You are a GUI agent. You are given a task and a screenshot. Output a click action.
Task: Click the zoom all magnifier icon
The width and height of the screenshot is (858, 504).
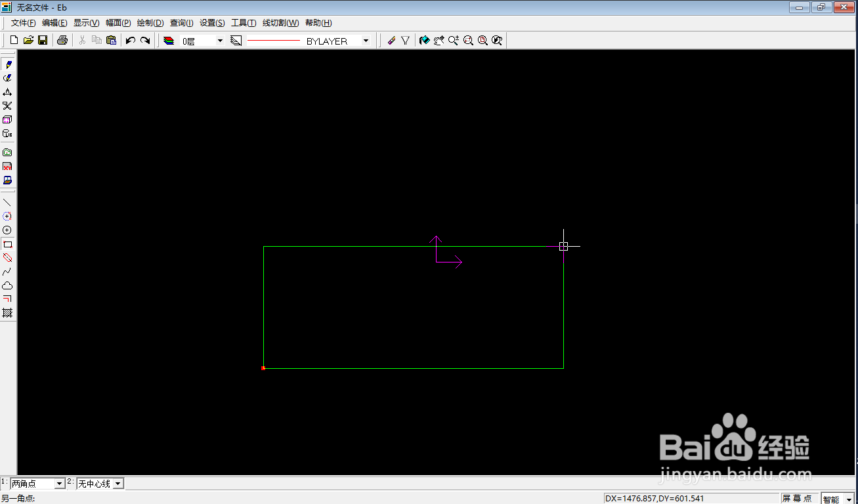point(483,41)
